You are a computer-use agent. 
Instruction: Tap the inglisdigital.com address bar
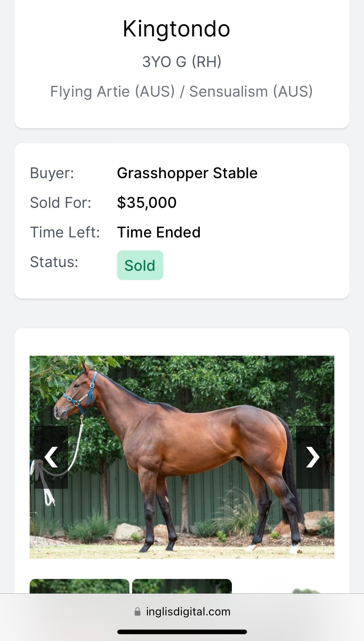182,612
